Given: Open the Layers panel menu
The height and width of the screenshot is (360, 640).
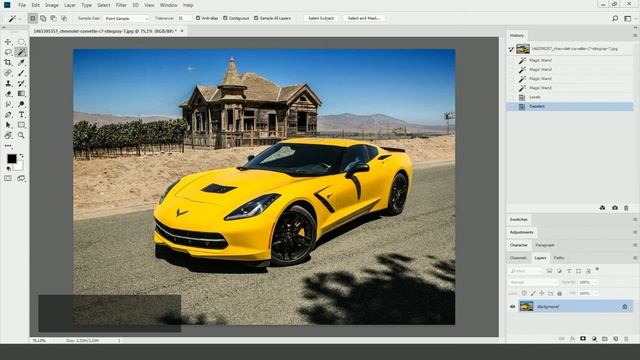Looking at the screenshot, I should tap(635, 258).
